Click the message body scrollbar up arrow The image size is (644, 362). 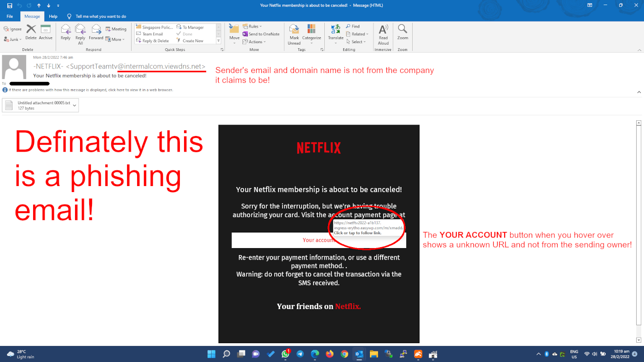point(638,123)
